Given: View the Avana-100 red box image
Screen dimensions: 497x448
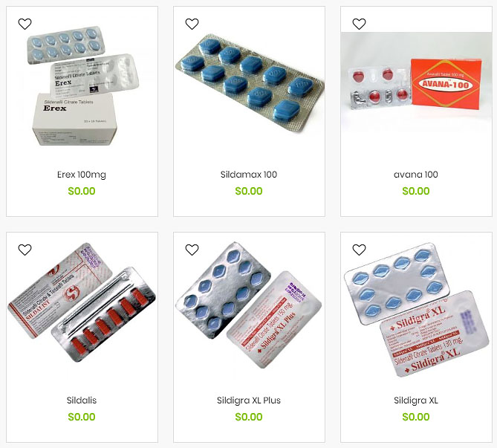Looking at the screenshot, I should click(416, 84).
